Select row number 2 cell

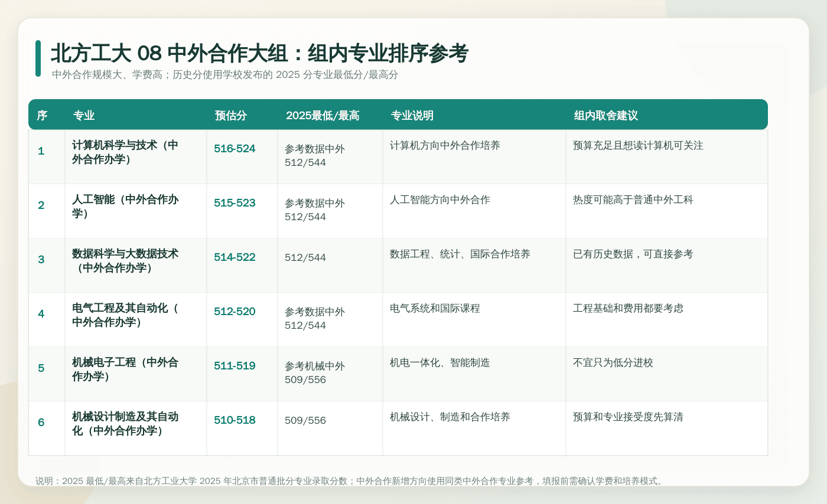(x=47, y=211)
